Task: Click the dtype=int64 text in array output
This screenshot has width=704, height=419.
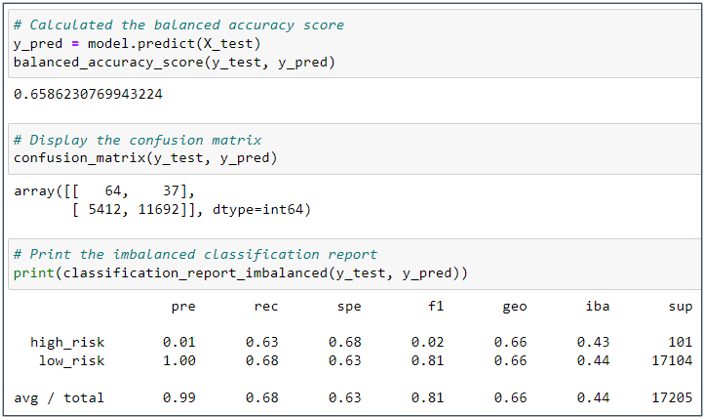Action: click(258, 210)
